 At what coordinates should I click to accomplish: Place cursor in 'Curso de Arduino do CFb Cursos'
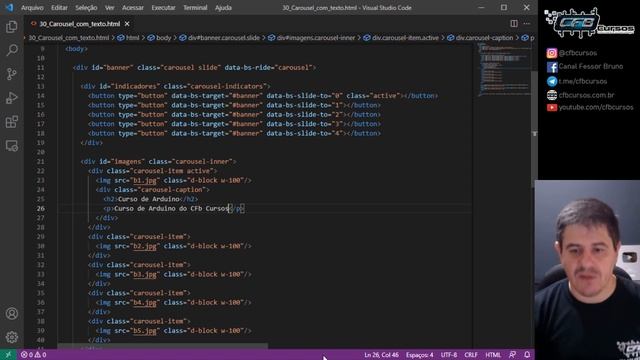[171, 209]
